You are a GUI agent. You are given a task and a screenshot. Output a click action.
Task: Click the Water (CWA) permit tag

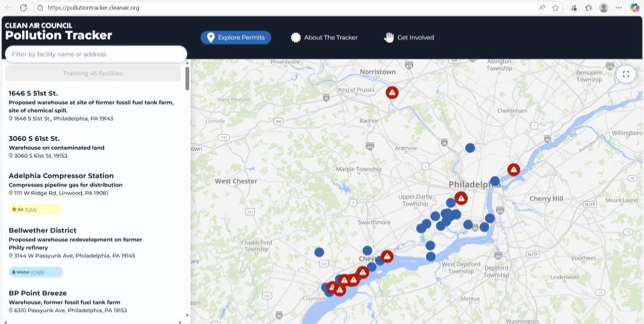tap(35, 272)
